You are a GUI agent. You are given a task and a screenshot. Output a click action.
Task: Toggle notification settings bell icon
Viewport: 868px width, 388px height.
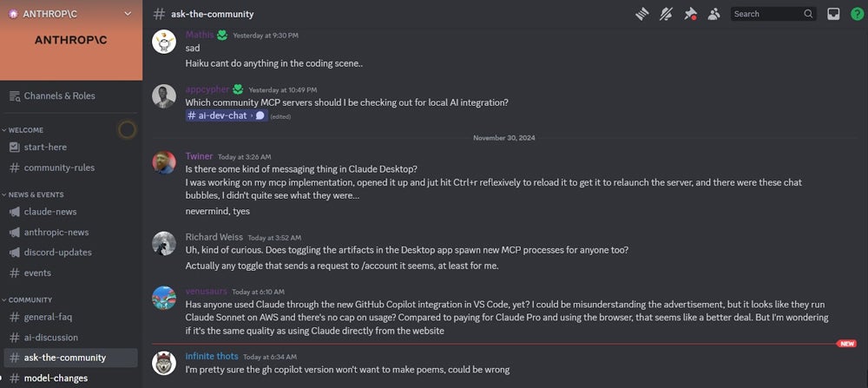[x=667, y=14]
